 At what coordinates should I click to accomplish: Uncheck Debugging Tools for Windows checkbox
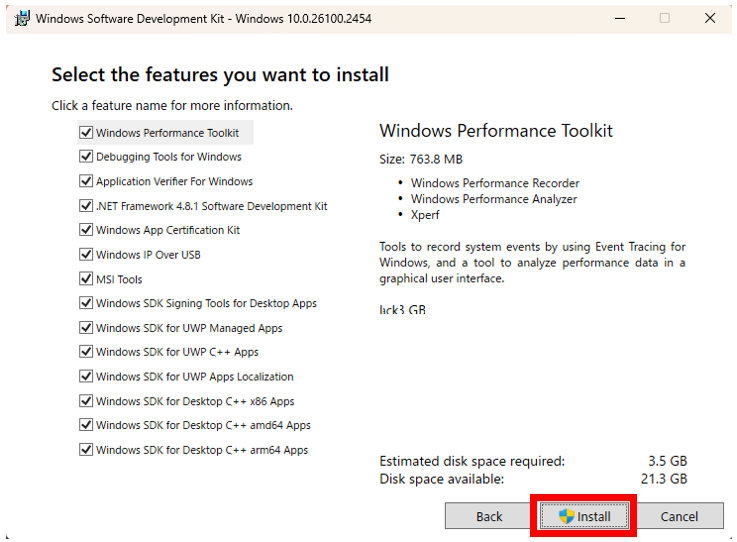tap(86, 157)
